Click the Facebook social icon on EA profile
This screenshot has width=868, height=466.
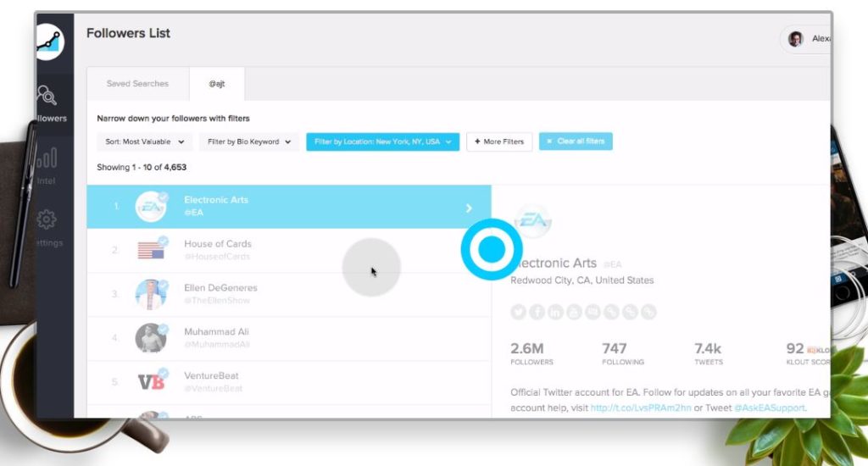(537, 312)
